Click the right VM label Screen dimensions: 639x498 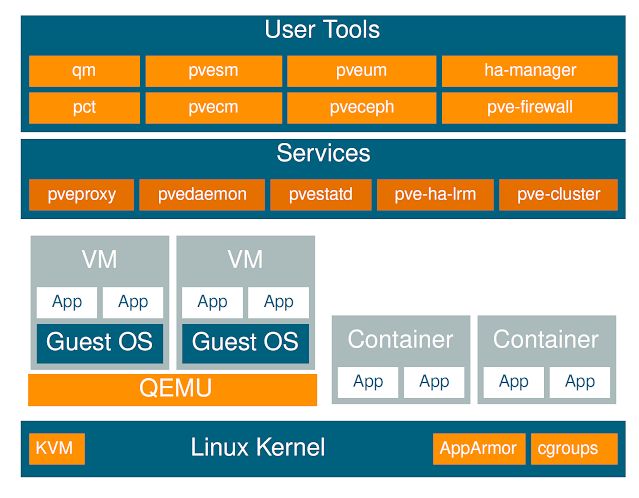coord(245,259)
